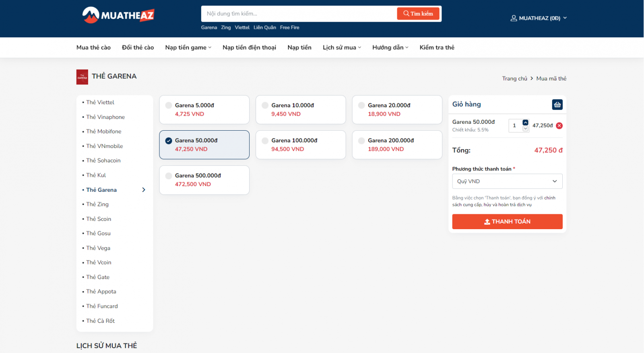Click the Chiết khấu: 5.5% text
Screen dimensions: 644x353
(x=470, y=130)
